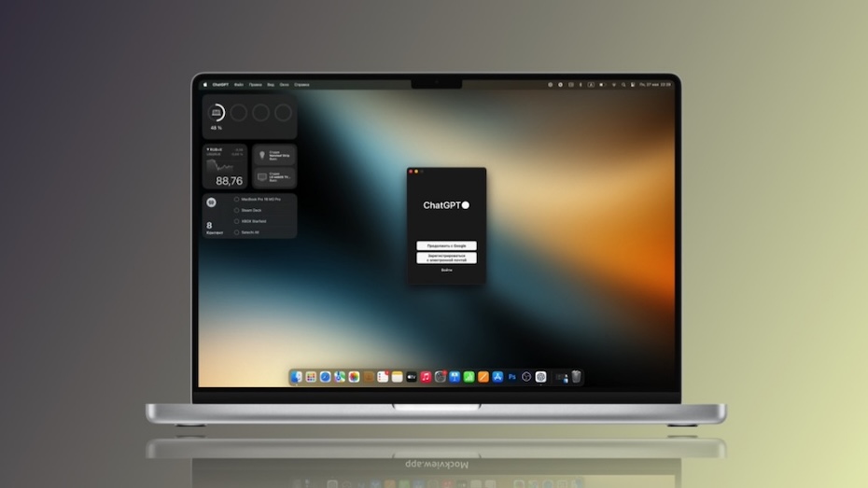Check off the 'Steam Deck' reminder

(x=237, y=210)
